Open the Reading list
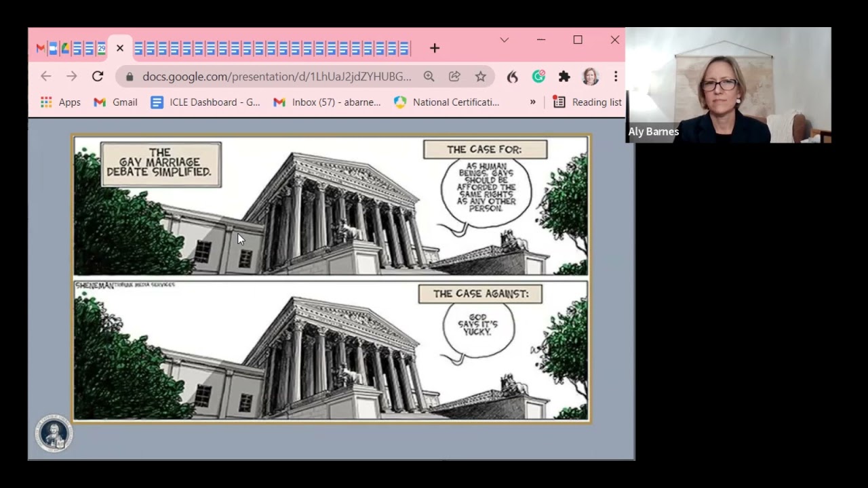The image size is (868, 488). (587, 102)
